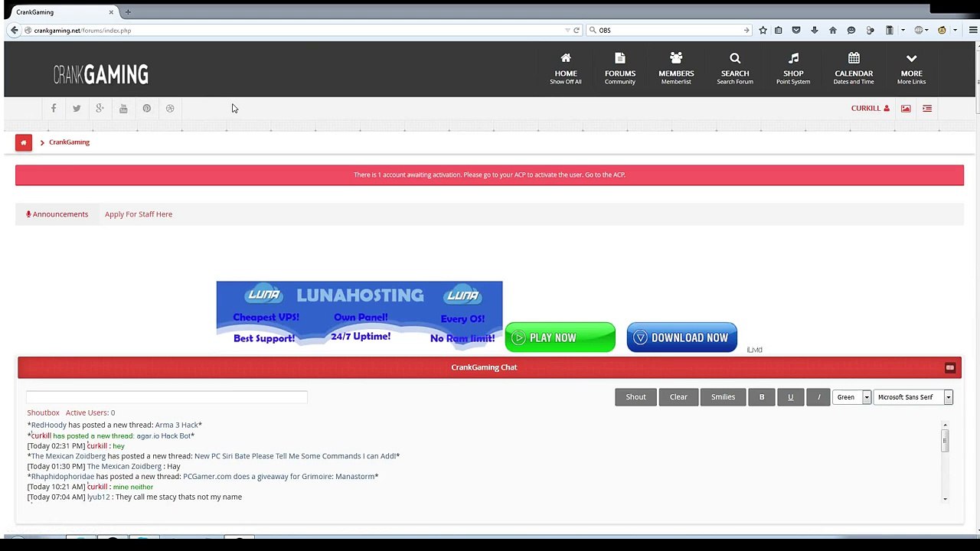Viewport: 980px width, 551px height.
Task: Open the browser downloads arrow
Action: [815, 31]
